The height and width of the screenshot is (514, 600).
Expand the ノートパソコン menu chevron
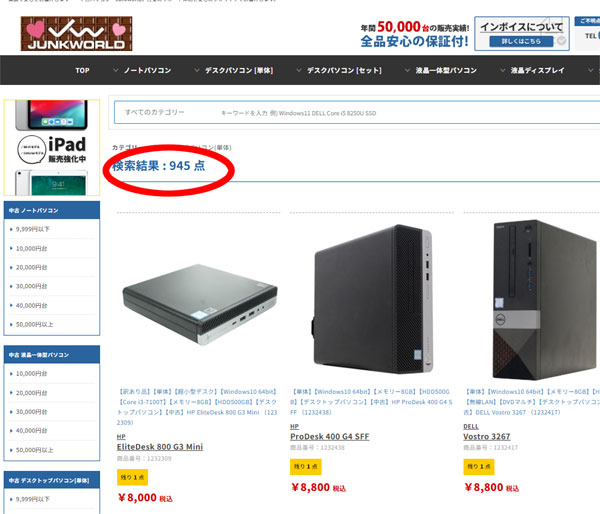116,70
